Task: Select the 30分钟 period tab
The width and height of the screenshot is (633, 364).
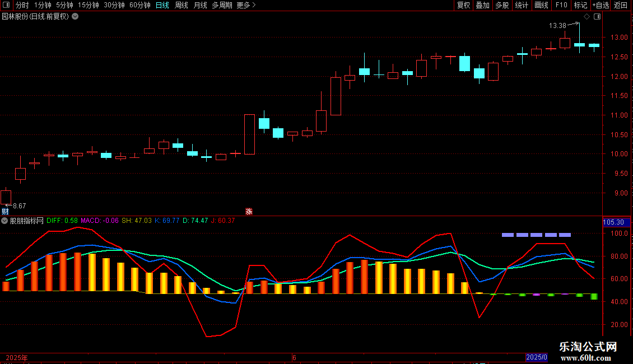Action: point(114,5)
